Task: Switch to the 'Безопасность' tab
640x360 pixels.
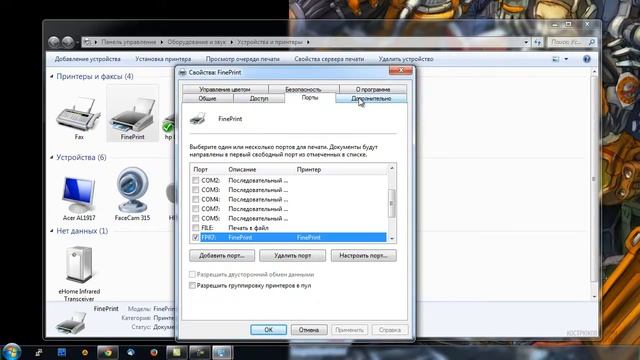Action: 303,89
